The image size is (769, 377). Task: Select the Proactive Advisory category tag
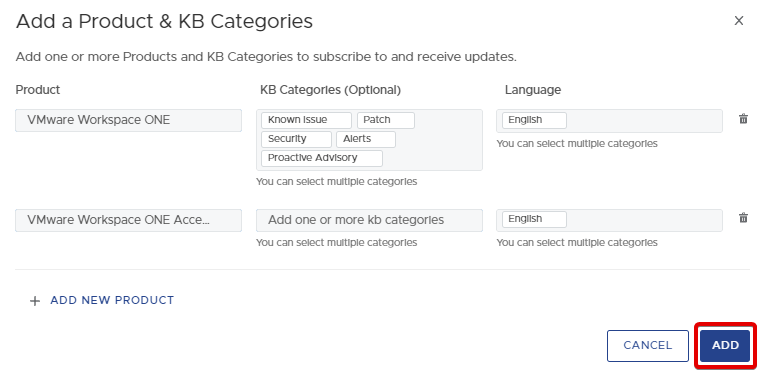(322, 158)
